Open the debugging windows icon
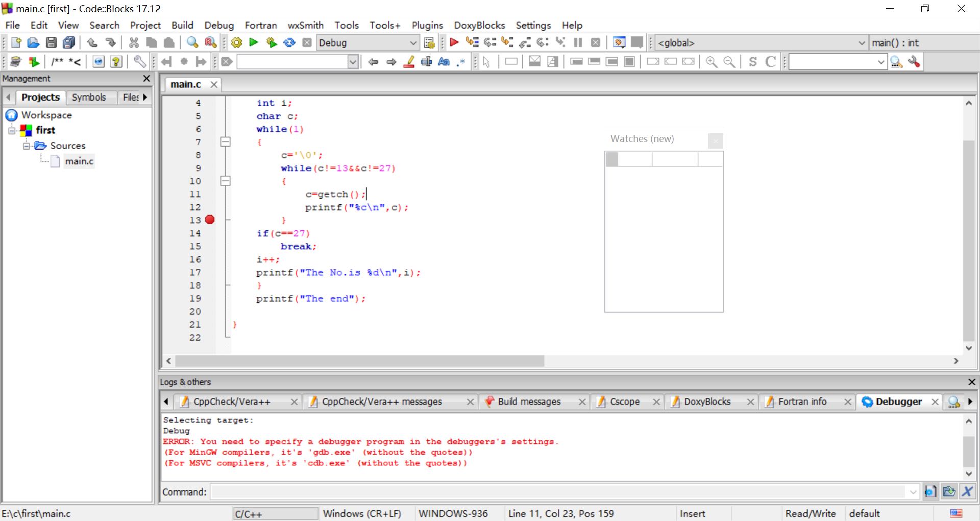 coord(619,43)
